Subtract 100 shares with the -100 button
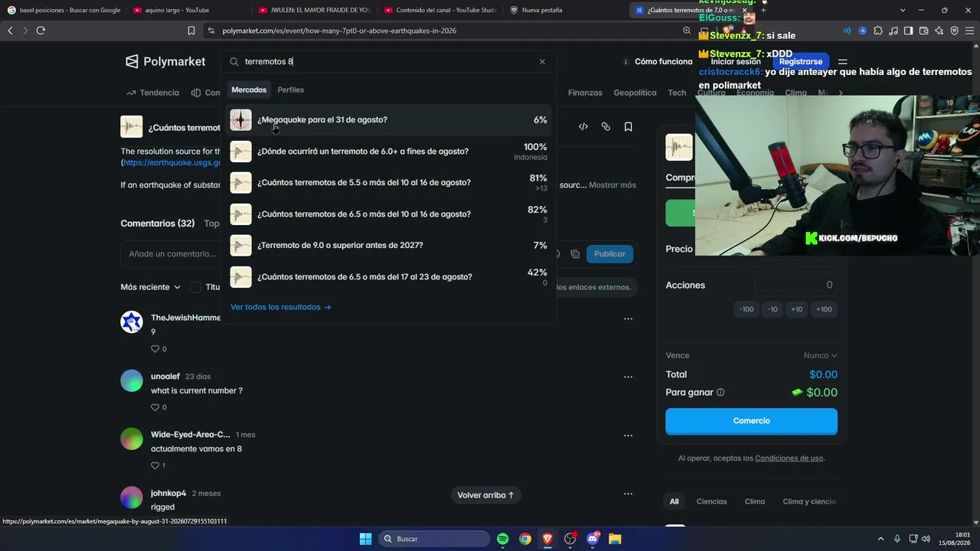 pyautogui.click(x=746, y=309)
